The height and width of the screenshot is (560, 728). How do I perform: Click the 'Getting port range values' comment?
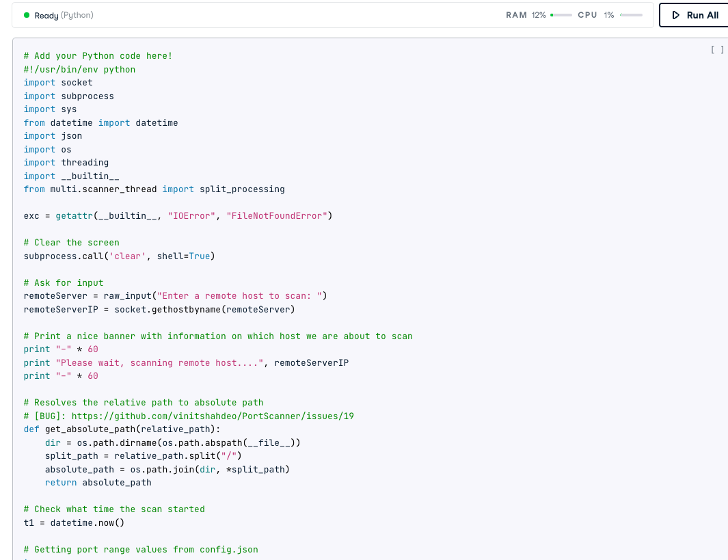coord(141,550)
